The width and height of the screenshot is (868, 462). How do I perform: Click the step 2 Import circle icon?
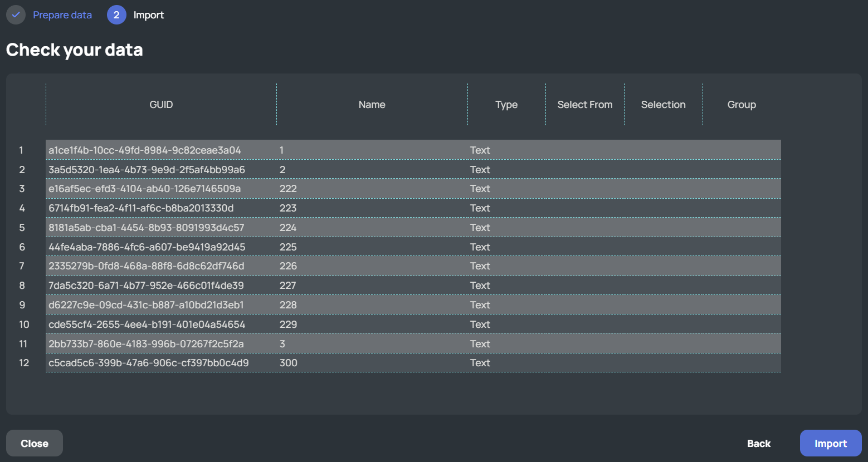(x=116, y=15)
